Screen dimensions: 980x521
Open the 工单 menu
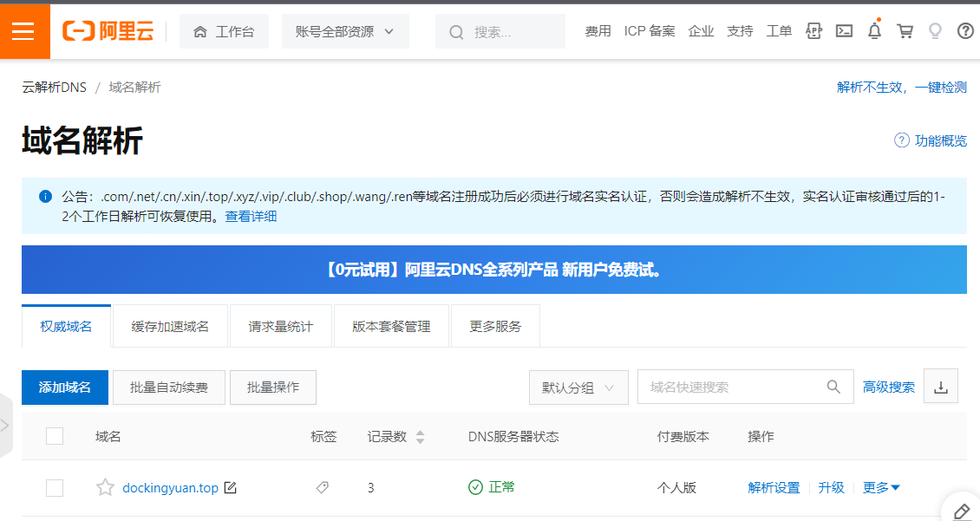point(780,31)
